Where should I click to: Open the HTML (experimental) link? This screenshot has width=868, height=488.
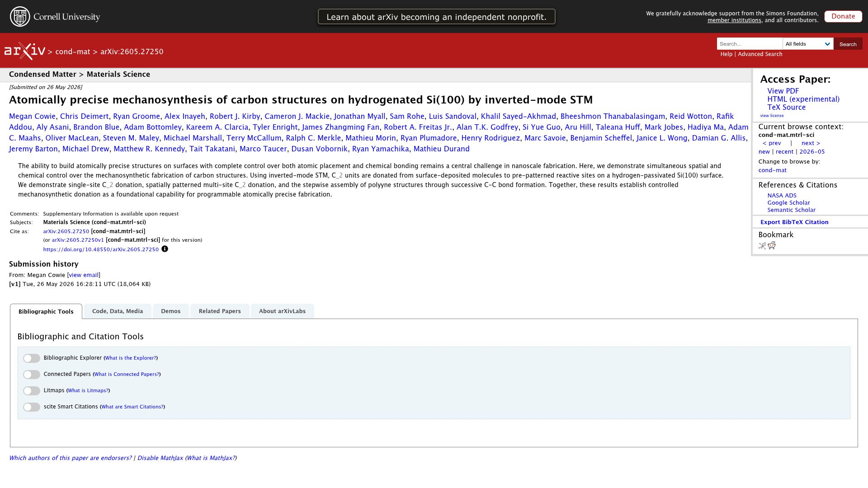point(803,99)
